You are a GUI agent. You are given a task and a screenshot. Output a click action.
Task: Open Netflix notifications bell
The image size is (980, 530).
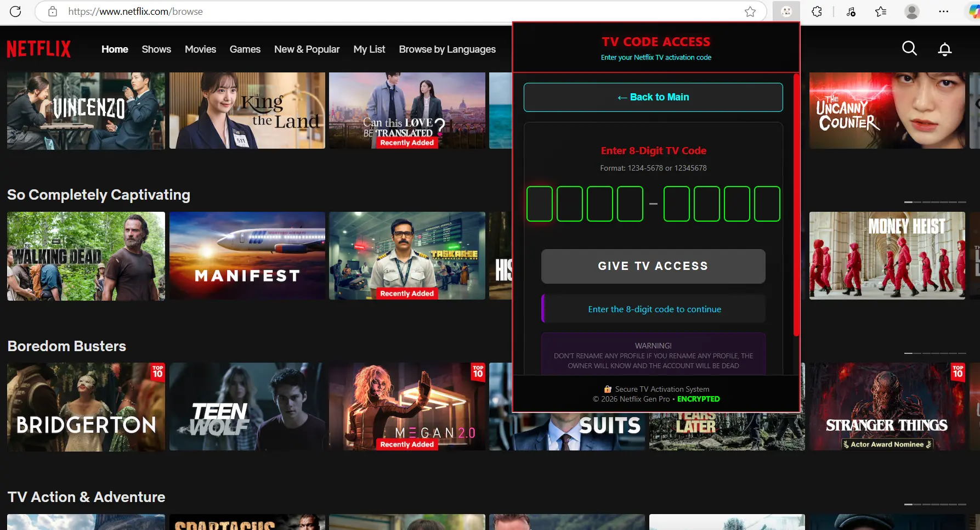coord(944,49)
